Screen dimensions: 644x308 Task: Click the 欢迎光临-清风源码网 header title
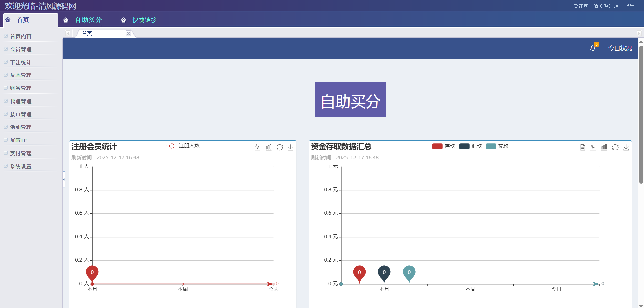(x=41, y=6)
